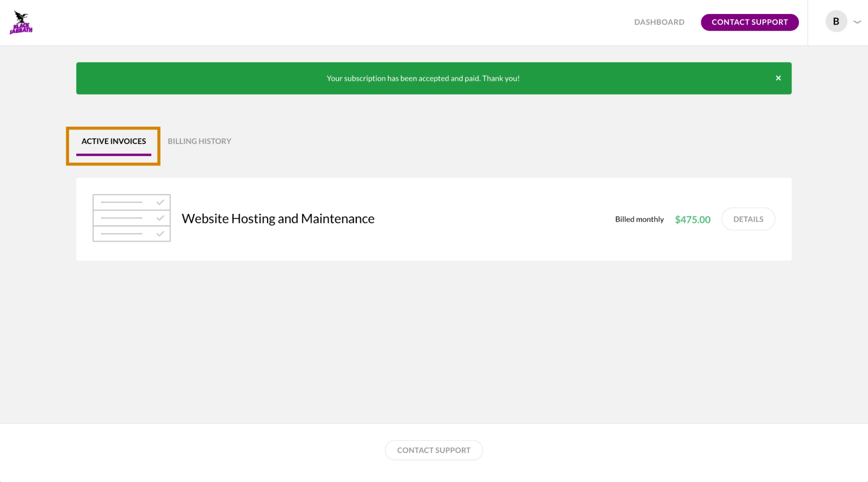
Task: Click the bottom checkmark in invoice icon
Action: tap(160, 234)
